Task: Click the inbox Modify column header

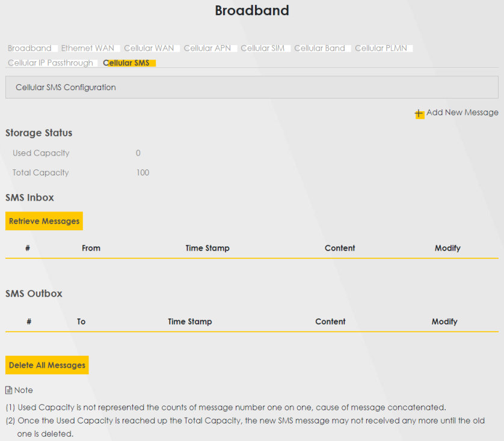Action: pyautogui.click(x=447, y=248)
